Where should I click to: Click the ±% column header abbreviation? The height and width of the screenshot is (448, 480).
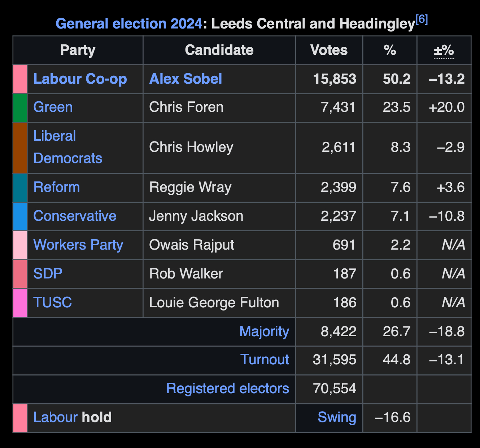(x=444, y=50)
